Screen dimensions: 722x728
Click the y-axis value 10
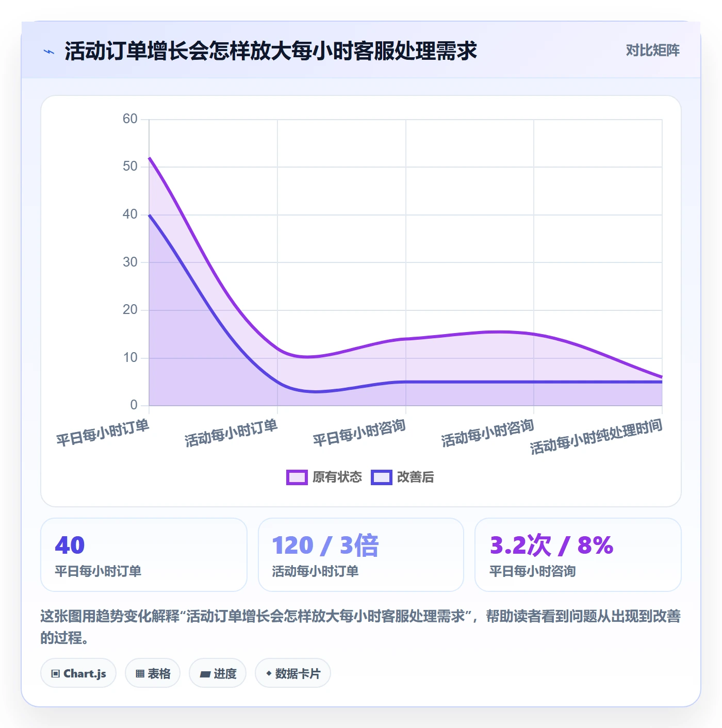tap(130, 358)
